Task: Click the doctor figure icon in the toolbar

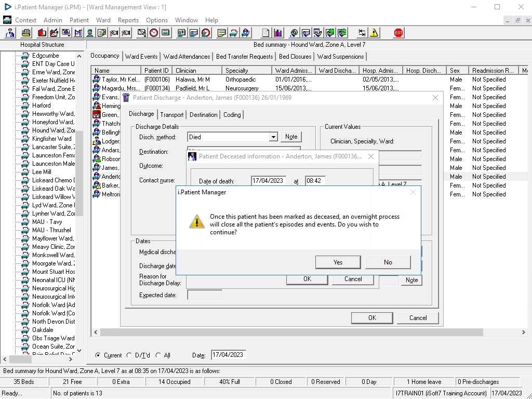Action: (x=10, y=33)
